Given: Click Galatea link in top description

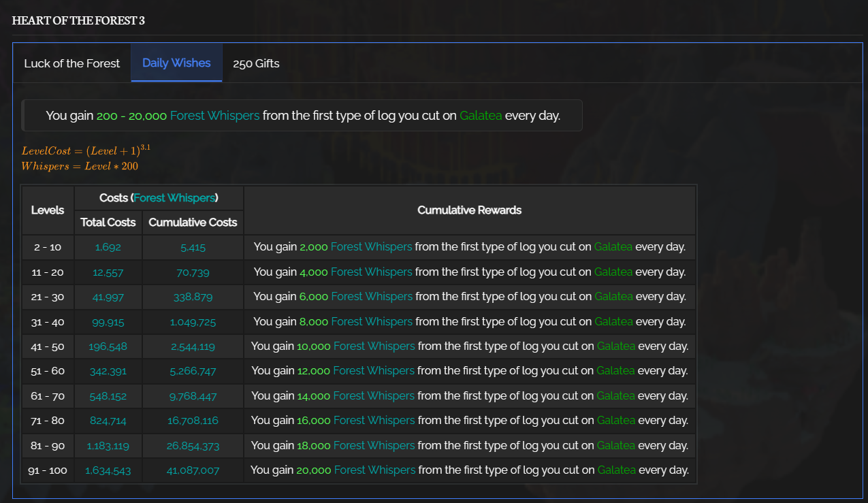Looking at the screenshot, I should (x=481, y=116).
